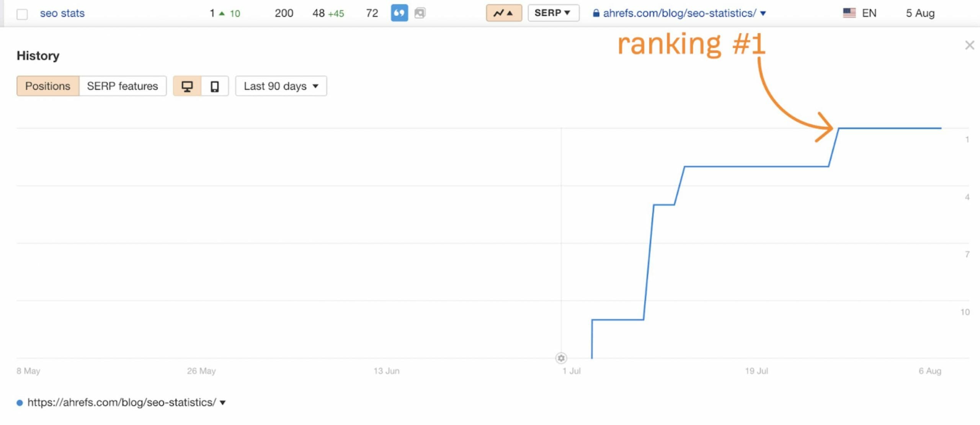Switch to the Positions tab

pyautogui.click(x=48, y=86)
